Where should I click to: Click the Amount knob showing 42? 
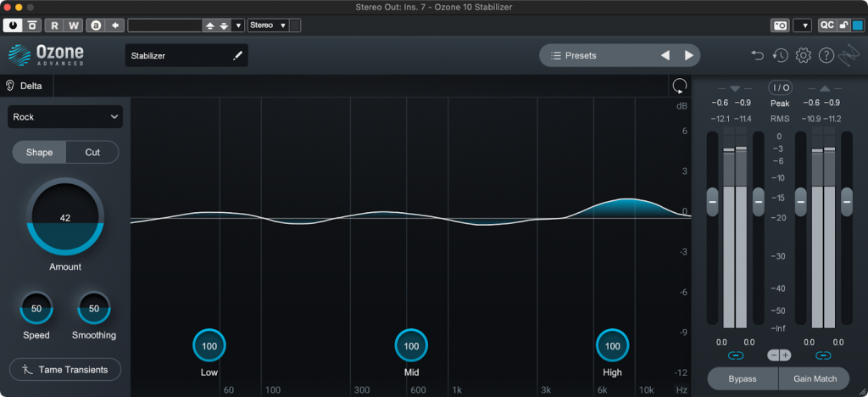[x=65, y=216]
